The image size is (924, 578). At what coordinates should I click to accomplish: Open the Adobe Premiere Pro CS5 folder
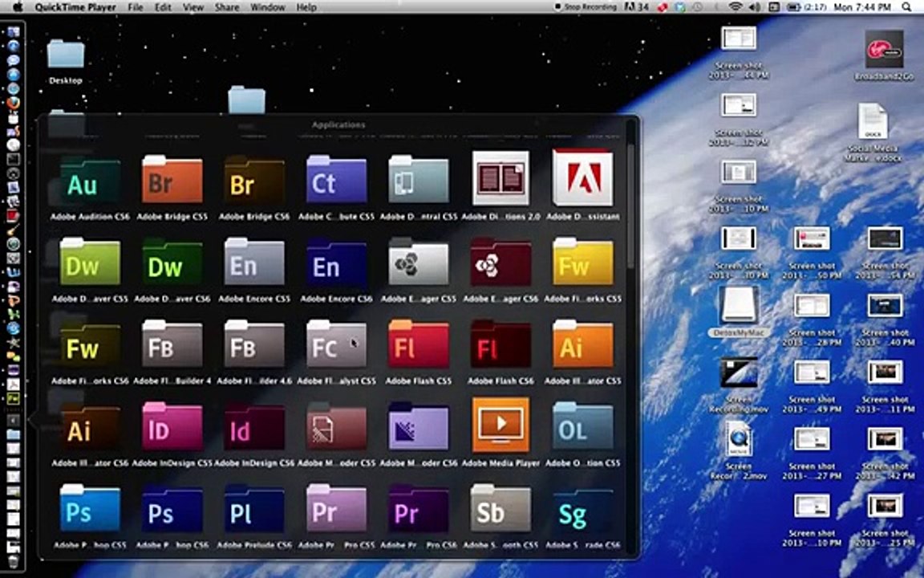(x=336, y=509)
